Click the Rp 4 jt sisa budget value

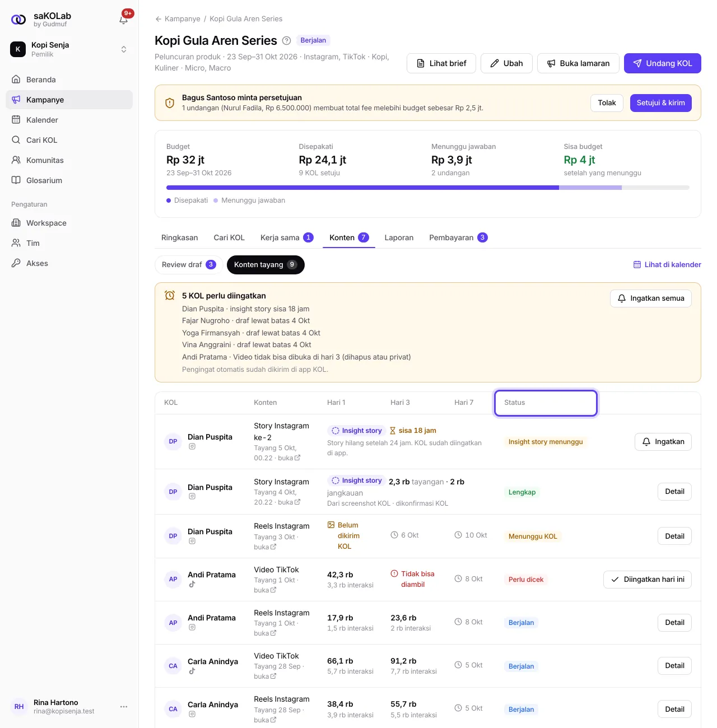tap(579, 160)
